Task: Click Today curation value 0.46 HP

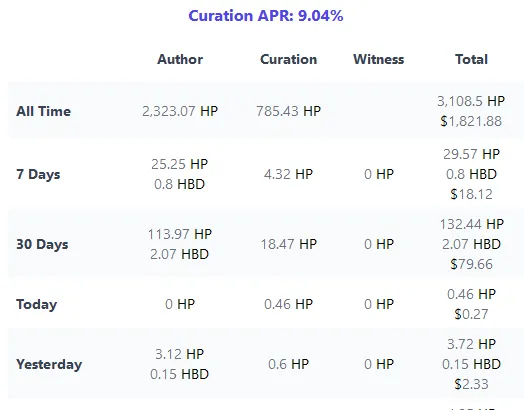Action: tap(288, 304)
